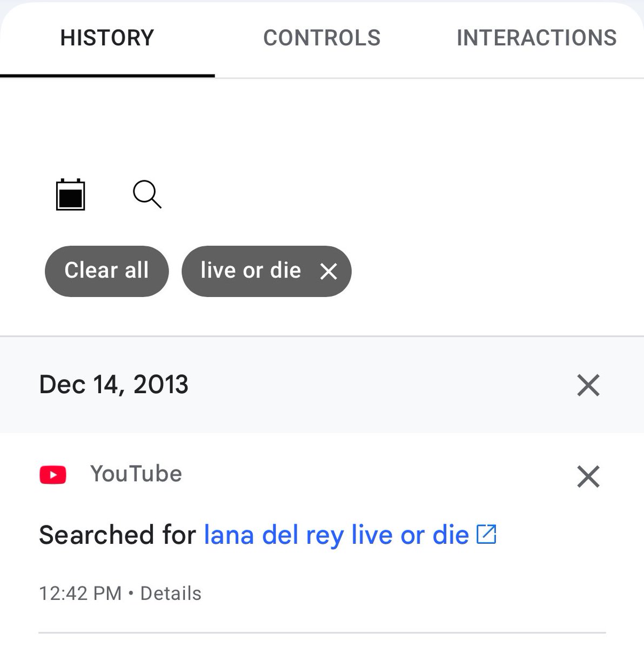Open external link icon beside search query

(486, 534)
